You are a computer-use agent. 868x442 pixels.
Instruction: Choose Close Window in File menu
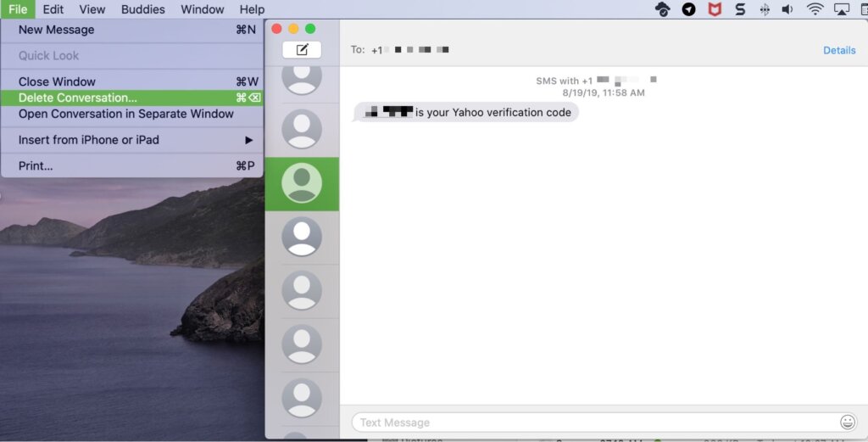[x=131, y=81]
